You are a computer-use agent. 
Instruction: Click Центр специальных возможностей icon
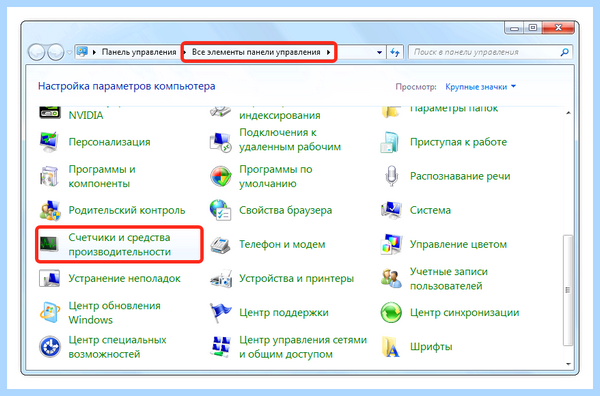[50, 347]
